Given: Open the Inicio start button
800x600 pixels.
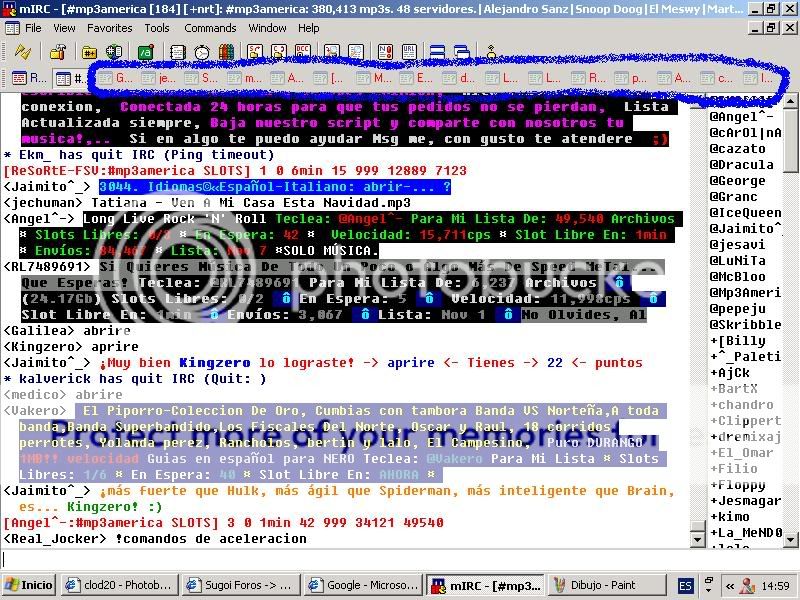Looking at the screenshot, I should click(x=30, y=585).
